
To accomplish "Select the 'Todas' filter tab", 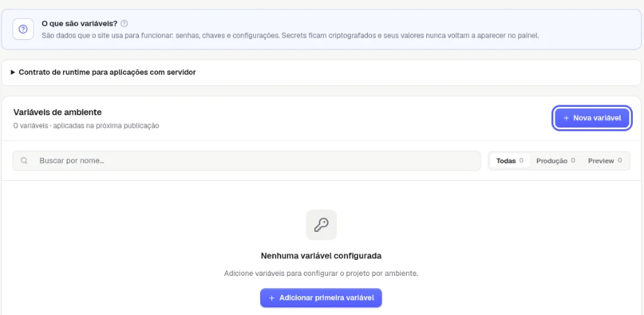I will [510, 161].
